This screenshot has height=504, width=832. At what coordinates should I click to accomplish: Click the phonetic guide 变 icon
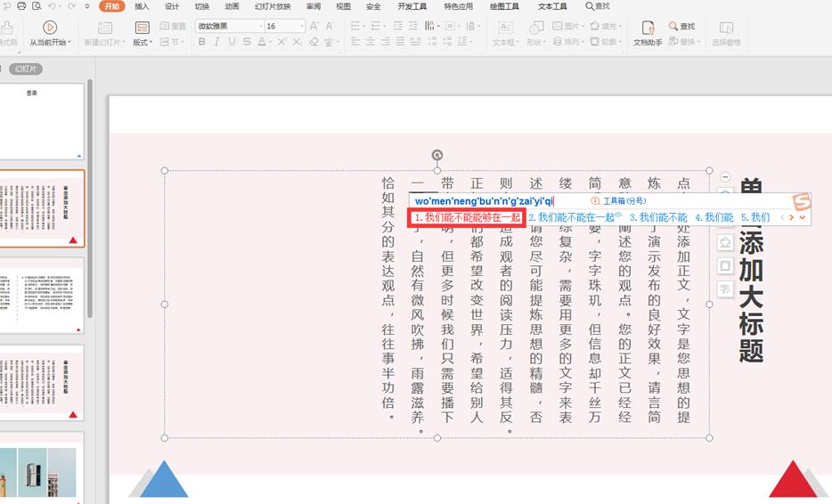pyautogui.click(x=329, y=41)
